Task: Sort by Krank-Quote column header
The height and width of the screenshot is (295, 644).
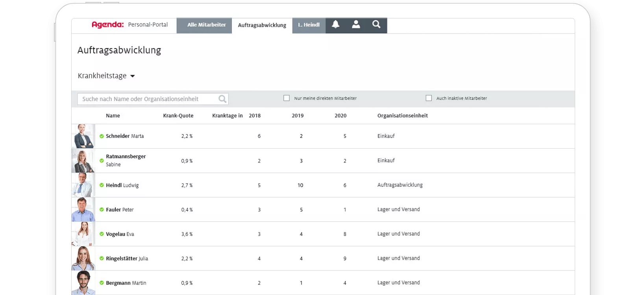Action: 178,116
